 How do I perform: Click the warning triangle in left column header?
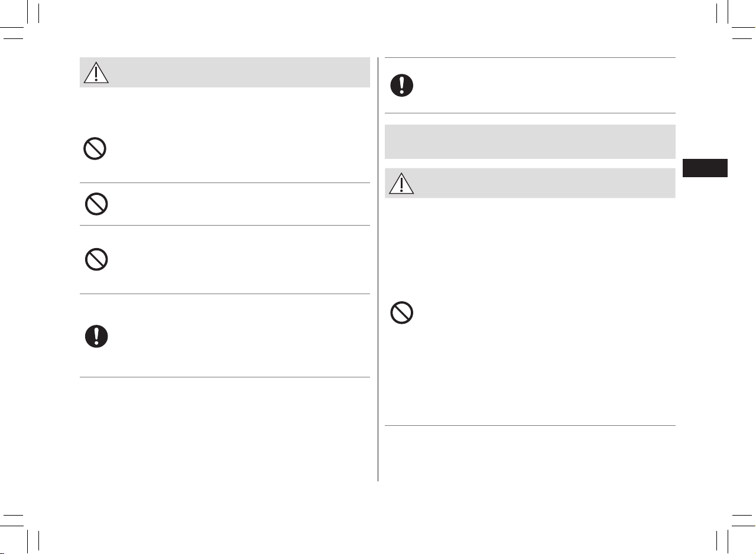(x=96, y=72)
